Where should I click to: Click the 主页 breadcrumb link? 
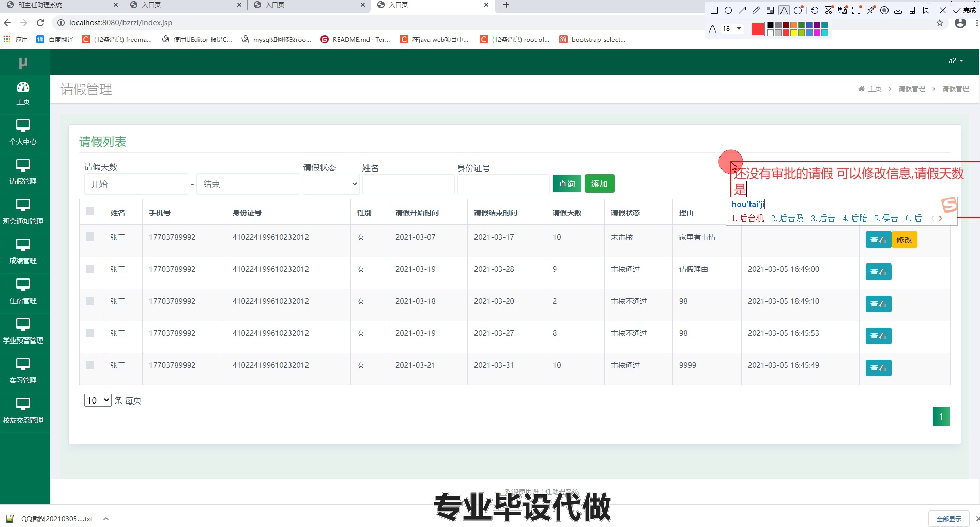(x=874, y=89)
